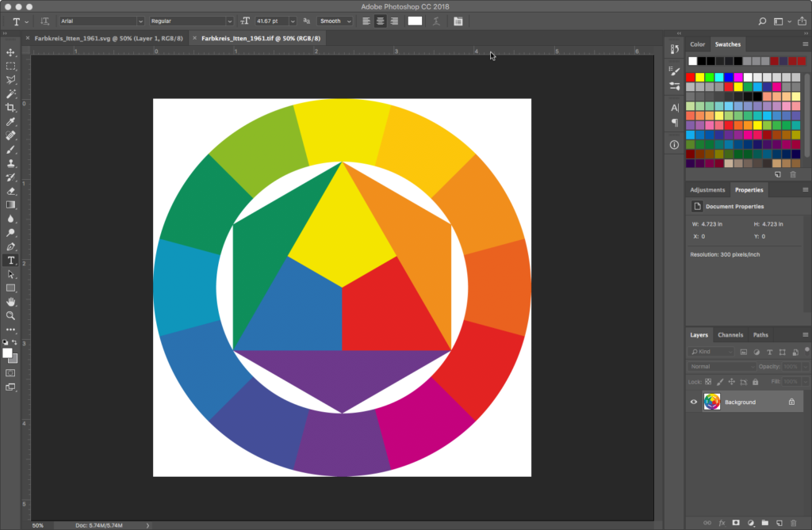812x530 pixels.
Task: Open the Arial font family dropdown
Action: pos(101,21)
